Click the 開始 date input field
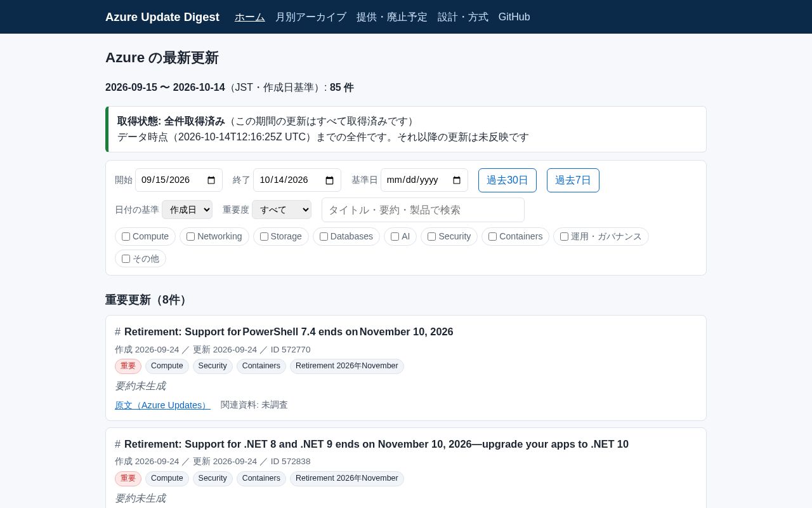 [179, 180]
